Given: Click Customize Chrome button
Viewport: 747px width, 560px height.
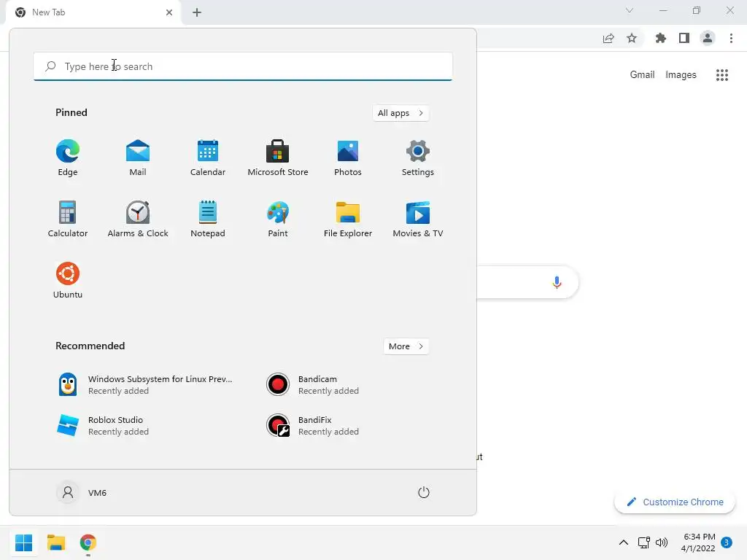Looking at the screenshot, I should click(675, 502).
